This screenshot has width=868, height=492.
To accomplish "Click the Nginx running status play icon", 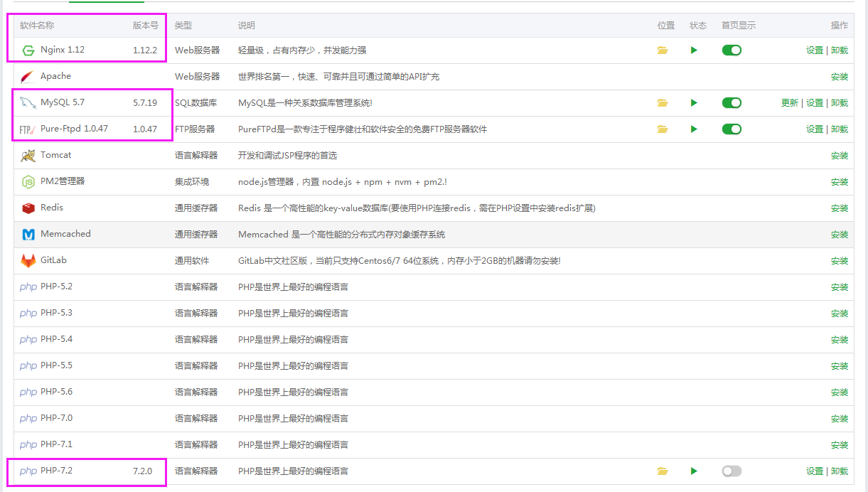I will coord(694,50).
